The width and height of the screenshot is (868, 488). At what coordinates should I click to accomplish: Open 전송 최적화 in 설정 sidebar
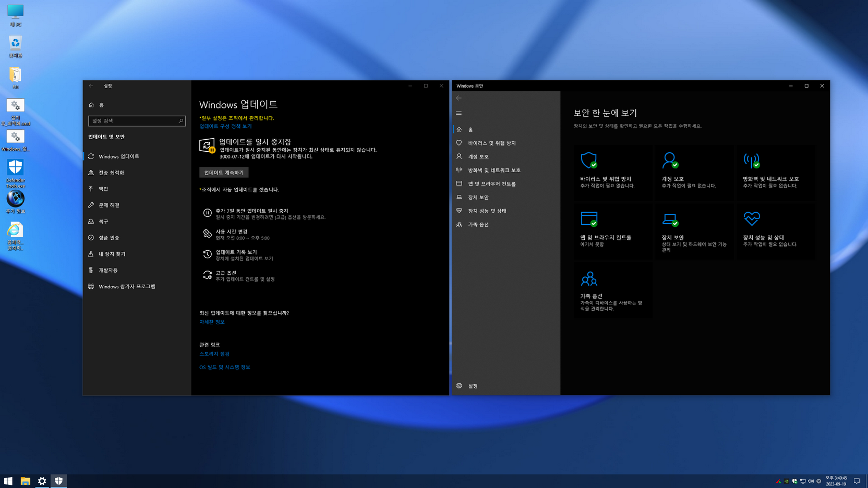click(x=137, y=173)
